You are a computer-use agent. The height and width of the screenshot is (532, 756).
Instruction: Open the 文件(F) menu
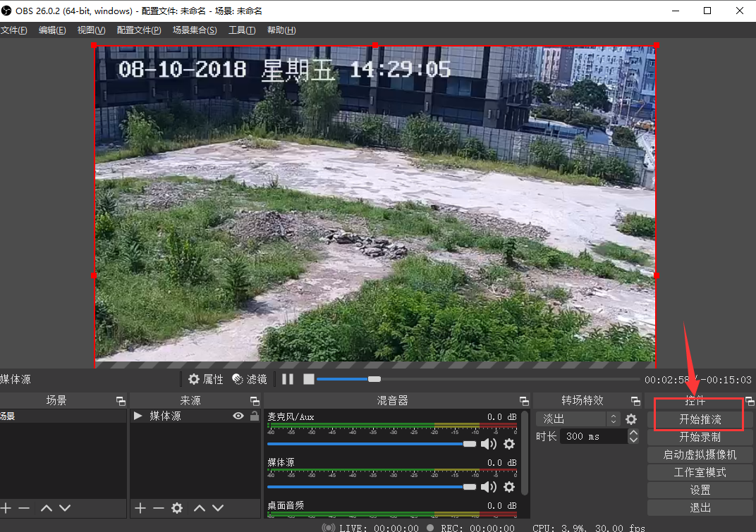[14, 30]
